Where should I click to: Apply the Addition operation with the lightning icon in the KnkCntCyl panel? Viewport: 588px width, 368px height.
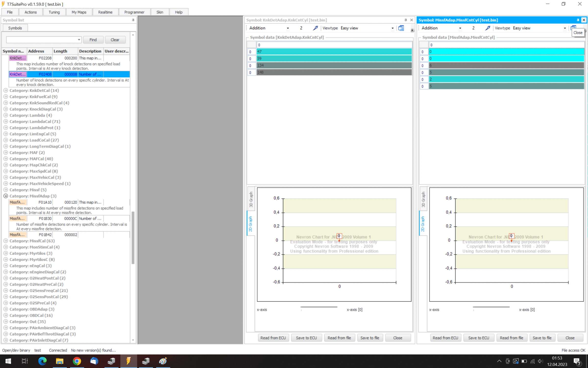(316, 28)
